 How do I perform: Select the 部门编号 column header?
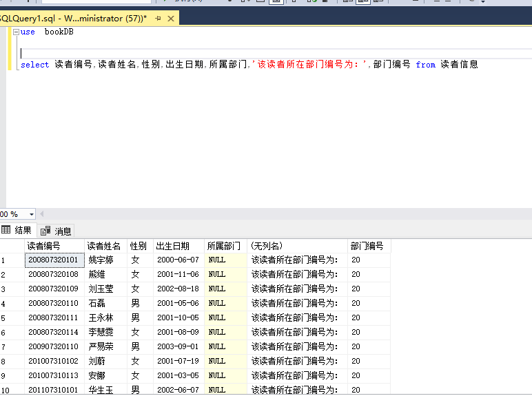369,246
